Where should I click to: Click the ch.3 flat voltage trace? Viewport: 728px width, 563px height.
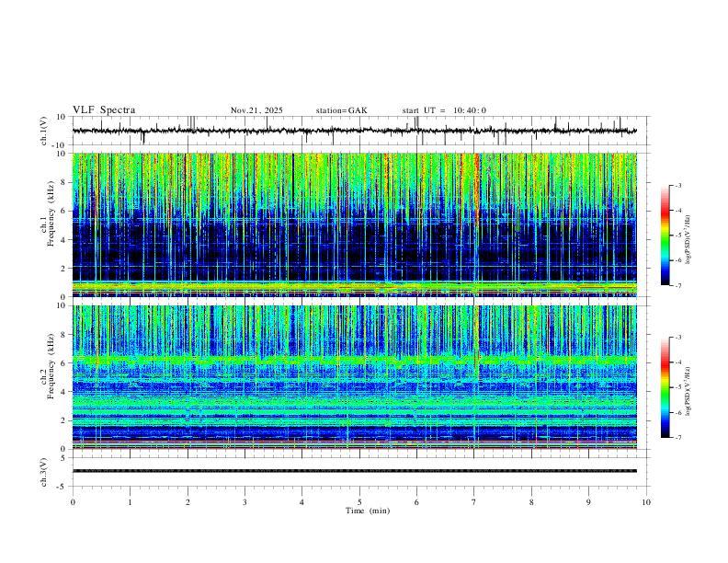pyautogui.click(x=355, y=471)
